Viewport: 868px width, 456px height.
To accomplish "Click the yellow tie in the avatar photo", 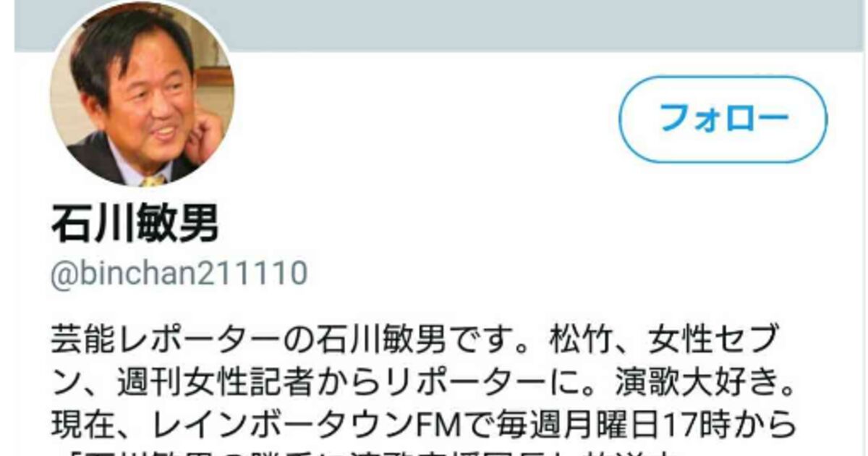I will point(153,180).
